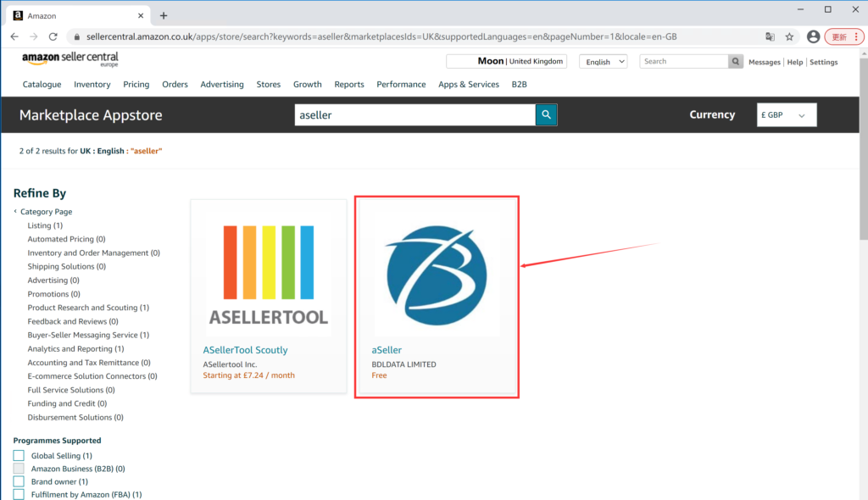This screenshot has height=500, width=868.
Task: Open the Inventory menu
Action: pyautogui.click(x=92, y=84)
